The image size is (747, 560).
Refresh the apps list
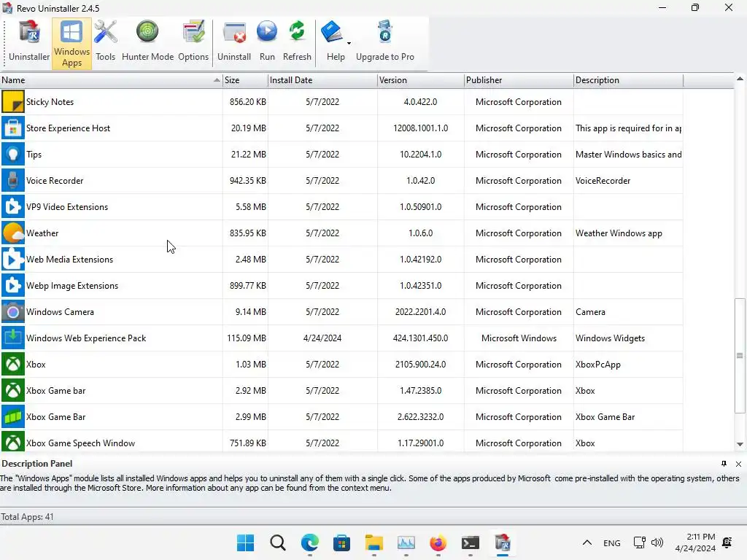[297, 43]
